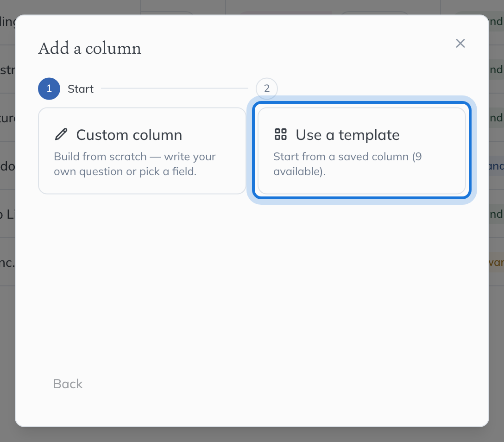Click the 'Start' step label
Viewport: 504px width, 442px height.
click(x=81, y=88)
